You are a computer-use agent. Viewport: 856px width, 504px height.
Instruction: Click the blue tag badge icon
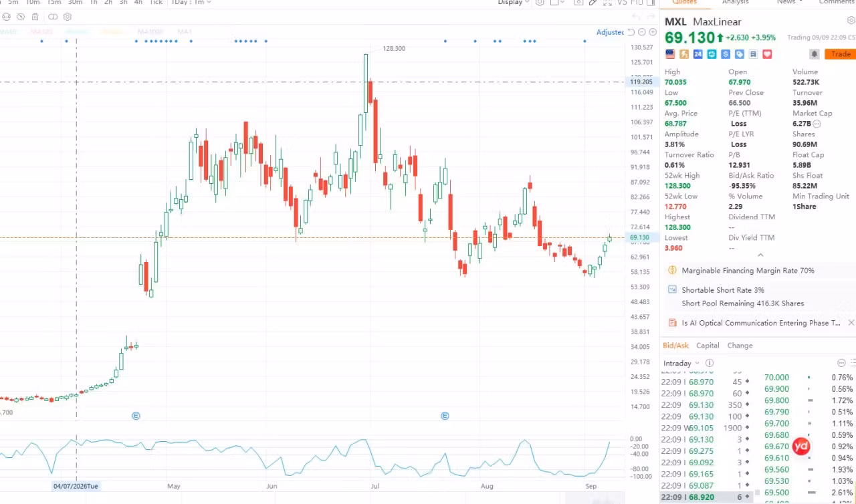740,54
